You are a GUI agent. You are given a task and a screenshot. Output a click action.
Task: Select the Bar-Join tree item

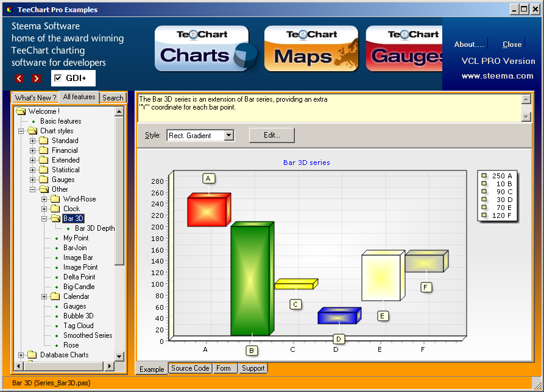click(x=75, y=248)
